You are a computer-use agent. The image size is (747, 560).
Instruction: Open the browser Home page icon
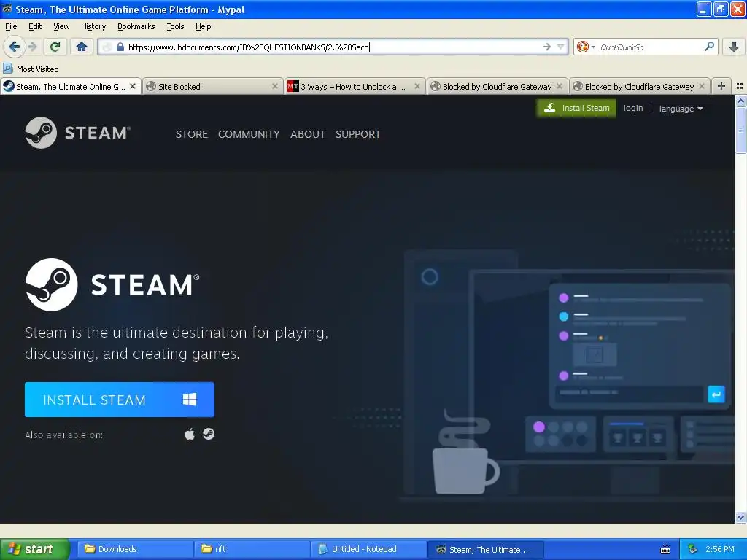[x=82, y=47]
